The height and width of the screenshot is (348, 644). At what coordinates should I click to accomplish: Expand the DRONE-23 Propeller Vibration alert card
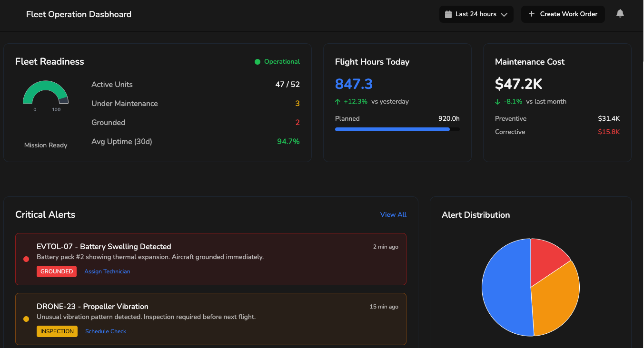pyautogui.click(x=211, y=319)
